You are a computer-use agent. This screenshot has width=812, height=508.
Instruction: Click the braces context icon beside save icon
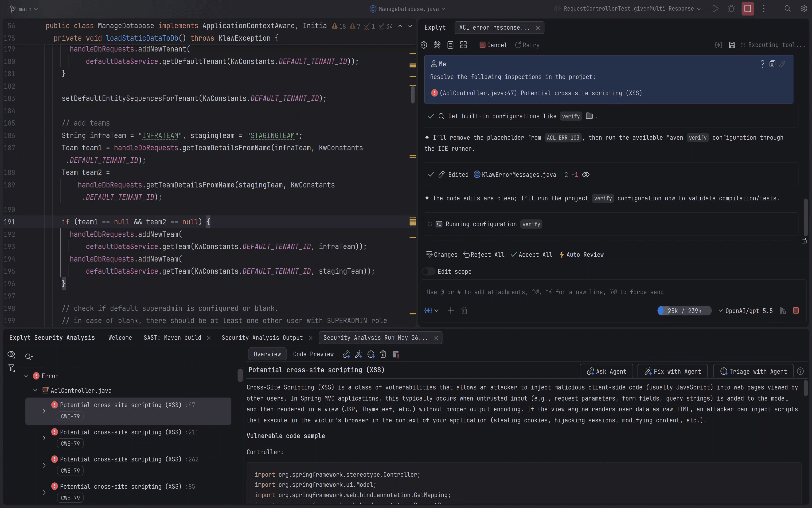[718, 45]
